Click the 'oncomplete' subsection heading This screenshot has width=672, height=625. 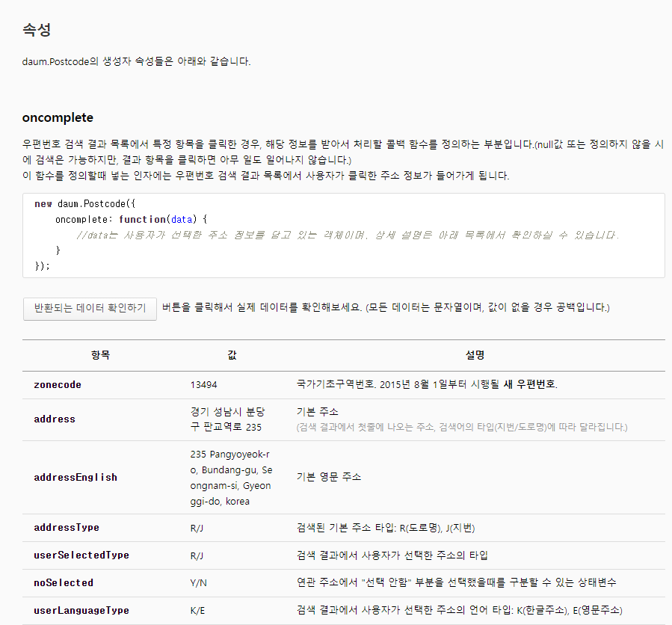coord(58,117)
